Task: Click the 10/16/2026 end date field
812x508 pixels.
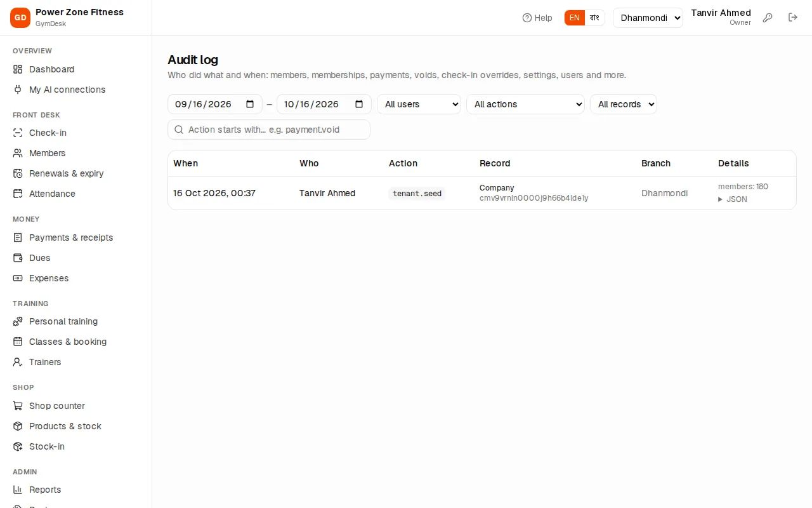Action: [x=324, y=104]
